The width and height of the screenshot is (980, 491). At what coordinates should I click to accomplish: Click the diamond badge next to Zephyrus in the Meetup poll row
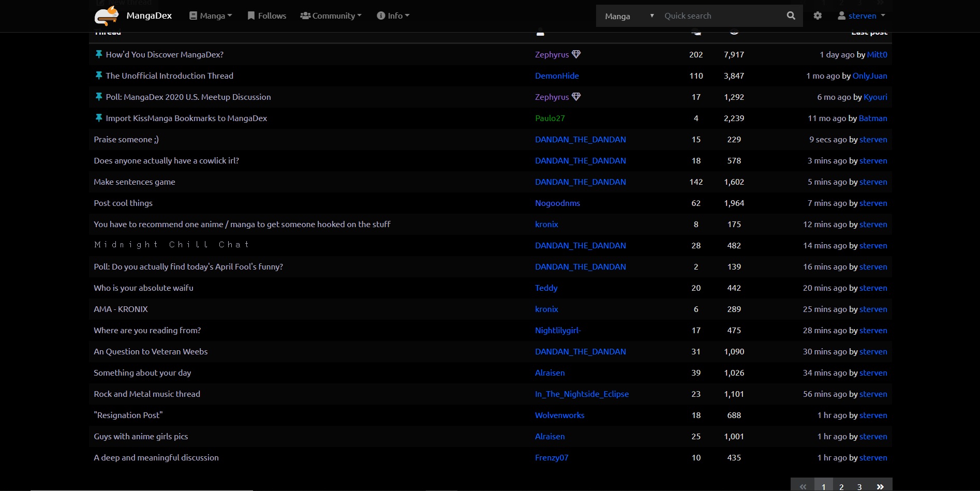click(576, 97)
